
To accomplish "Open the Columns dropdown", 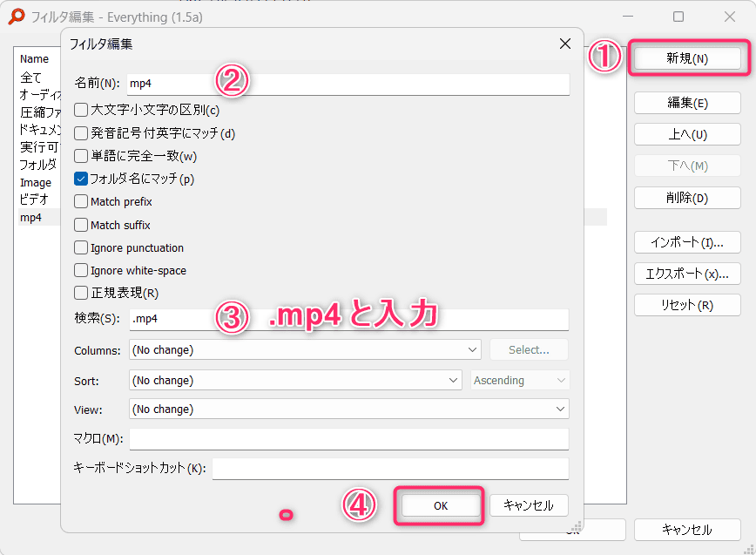I will [x=305, y=350].
